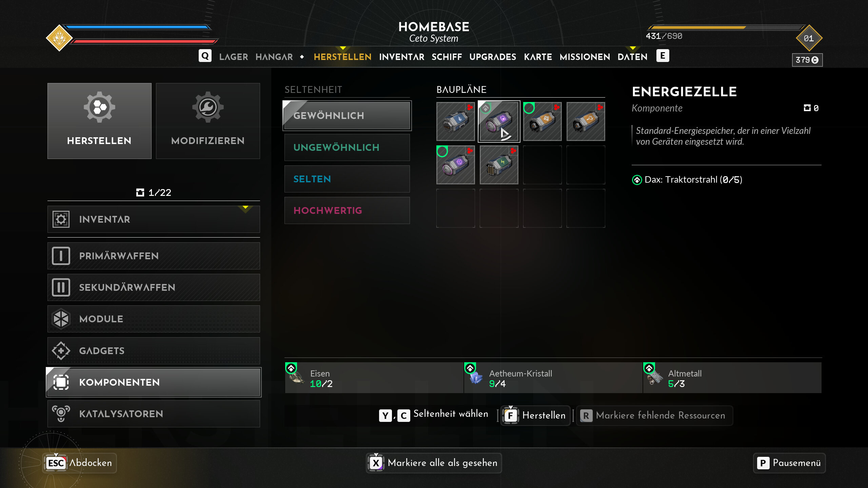
Task: Expand the Inventar category with yellow arrow
Action: click(x=154, y=219)
